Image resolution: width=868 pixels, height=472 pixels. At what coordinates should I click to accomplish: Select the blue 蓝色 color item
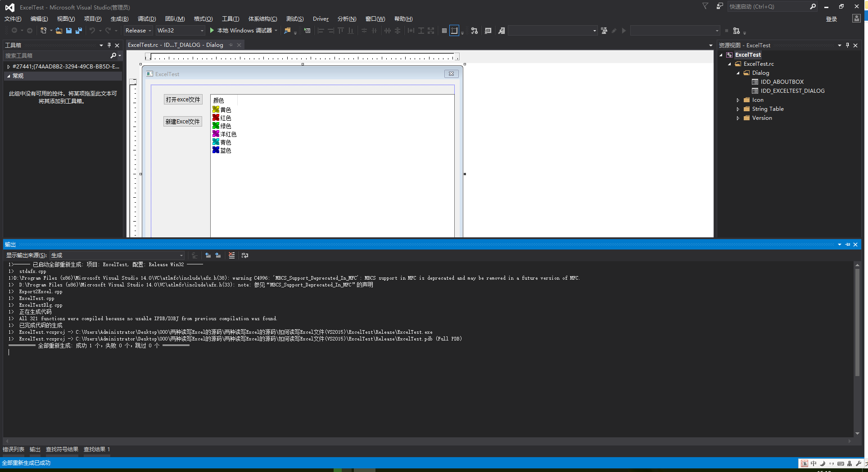coord(222,150)
